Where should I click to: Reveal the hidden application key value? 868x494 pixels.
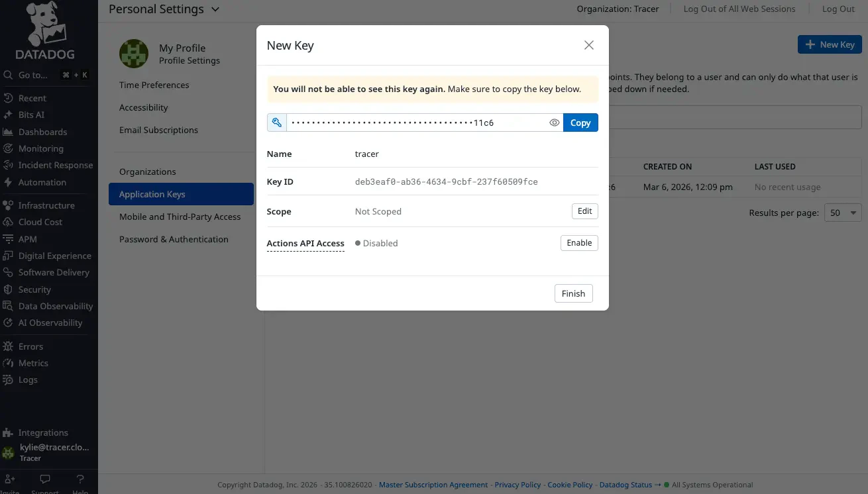point(555,122)
